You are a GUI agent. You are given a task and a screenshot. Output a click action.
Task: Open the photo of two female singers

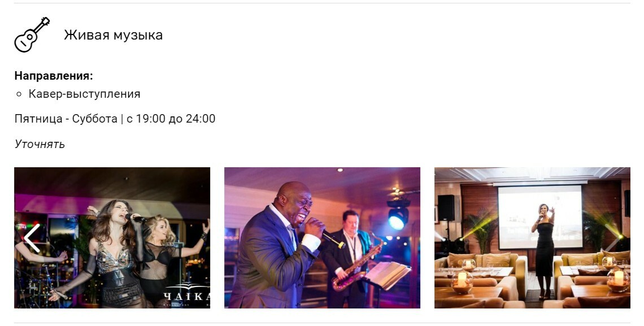click(x=112, y=238)
